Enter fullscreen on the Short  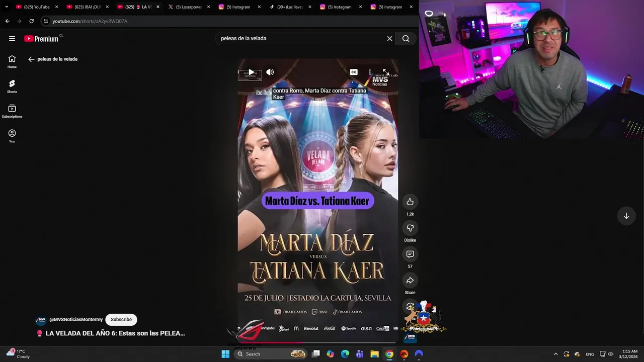[385, 72]
